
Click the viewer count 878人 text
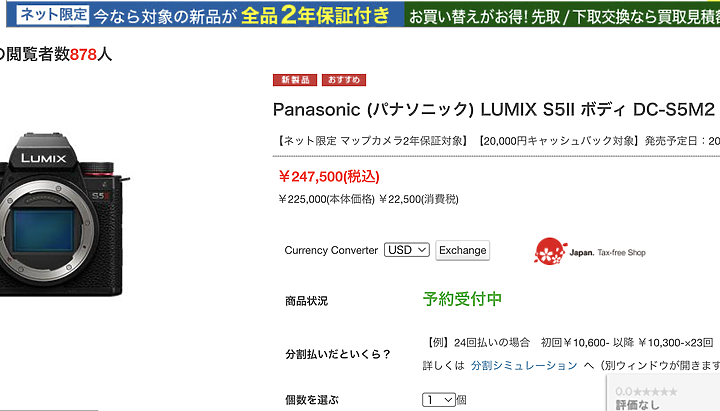click(x=91, y=55)
